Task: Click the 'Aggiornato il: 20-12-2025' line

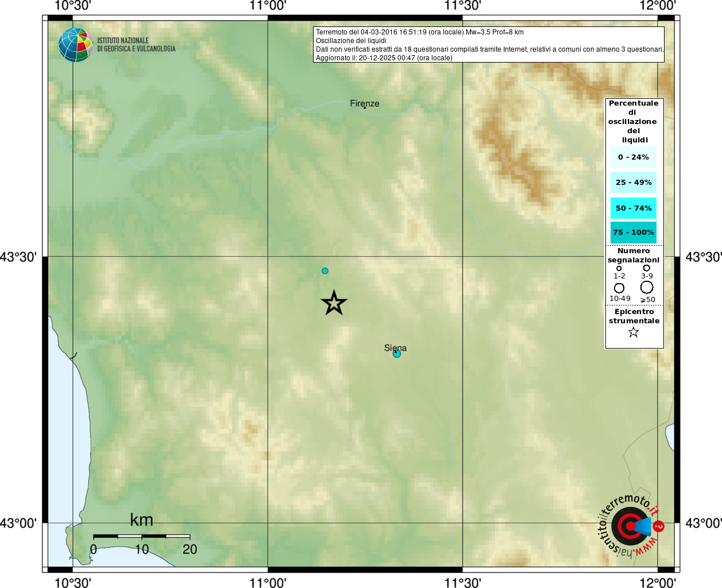Action: pyautogui.click(x=384, y=58)
